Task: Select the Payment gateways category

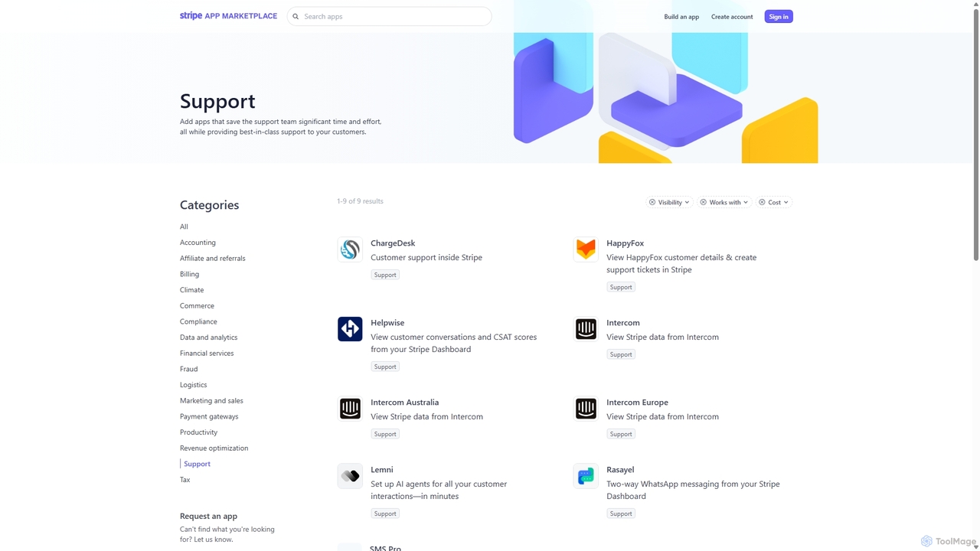Action: (x=209, y=416)
